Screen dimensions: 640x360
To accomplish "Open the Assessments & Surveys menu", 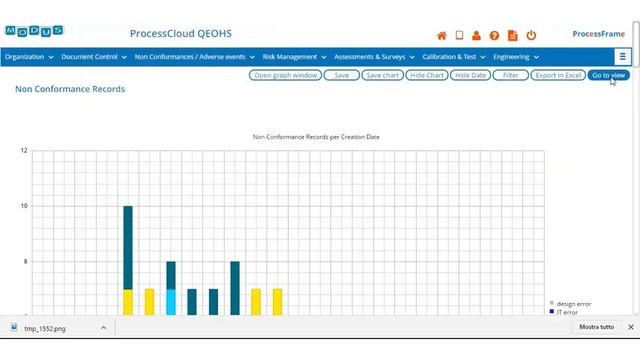I will point(374,57).
